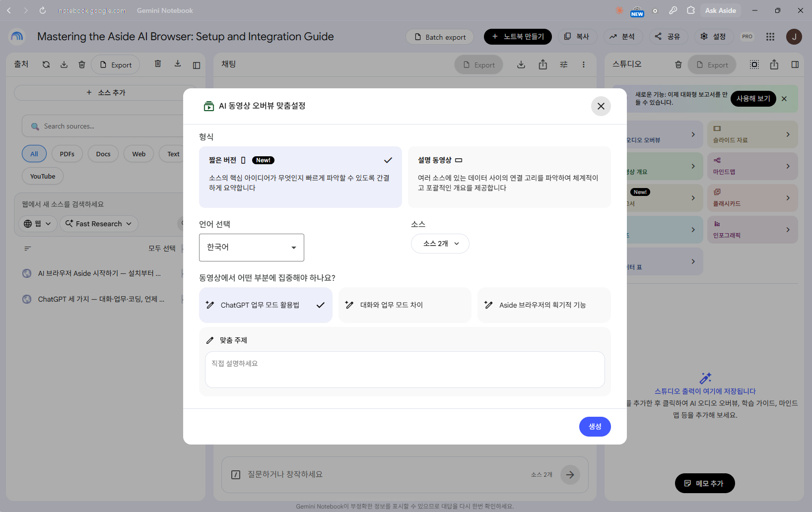Open the 웹 search scope dropdown

click(38, 224)
